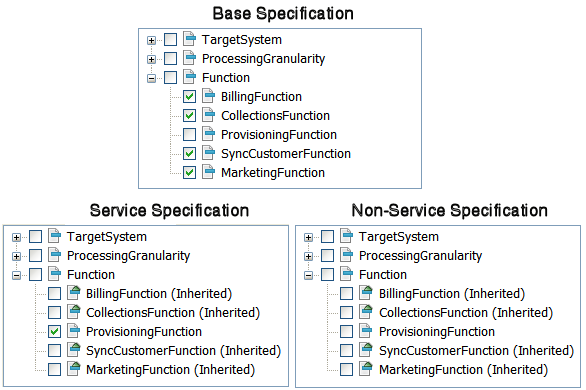Collapse Function node in Service Specification
586x390 pixels.
click(16, 275)
